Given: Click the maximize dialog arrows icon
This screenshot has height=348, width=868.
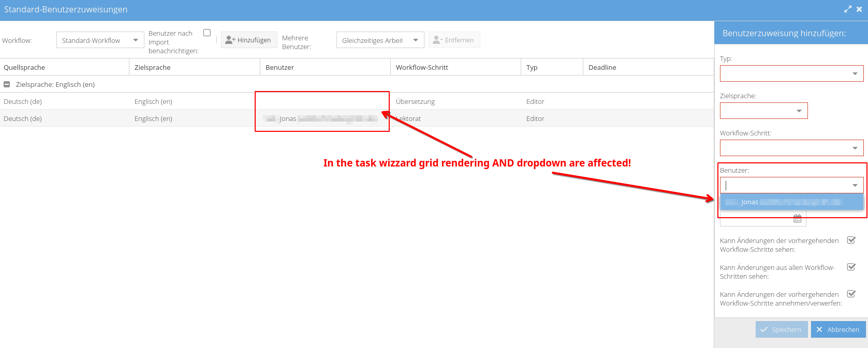Looking at the screenshot, I should coord(847,9).
